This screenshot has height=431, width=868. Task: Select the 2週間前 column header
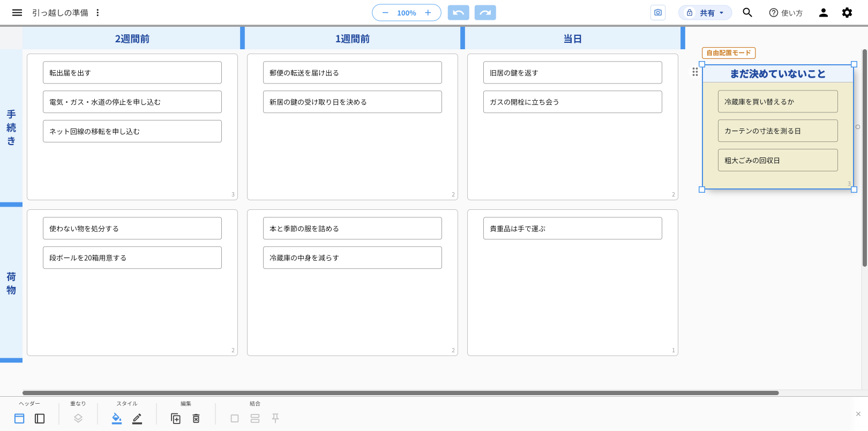[x=132, y=39]
